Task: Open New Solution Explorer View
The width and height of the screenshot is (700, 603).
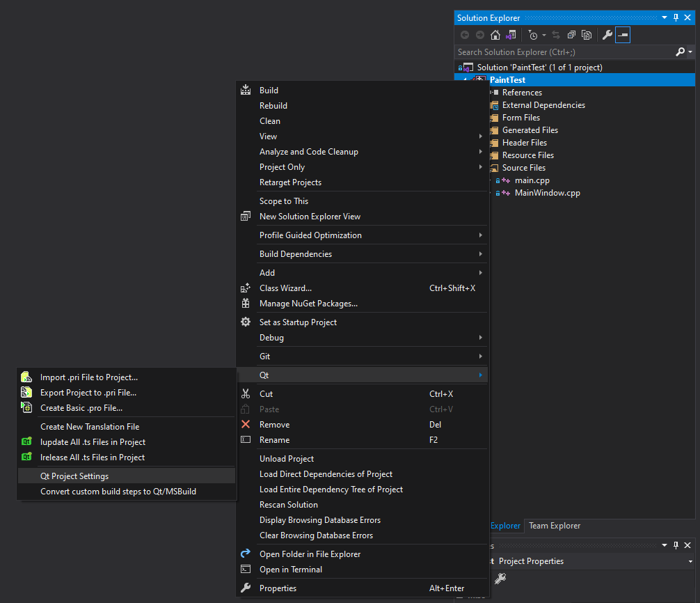Action: click(x=363, y=217)
